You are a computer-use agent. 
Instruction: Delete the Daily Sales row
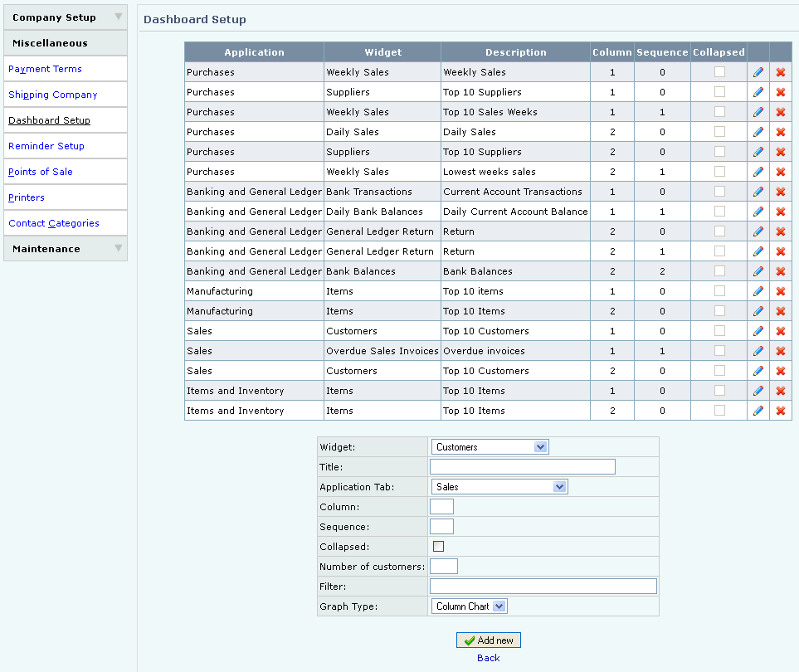(x=781, y=132)
